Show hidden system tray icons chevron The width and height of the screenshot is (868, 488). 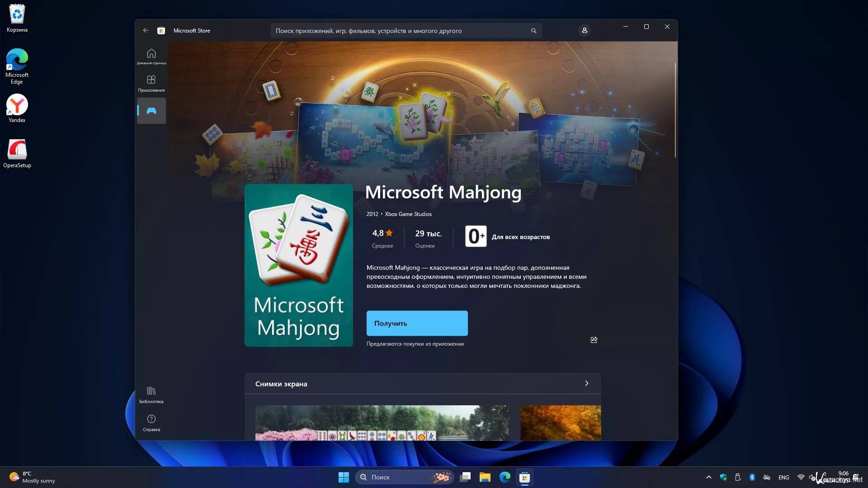point(708,477)
